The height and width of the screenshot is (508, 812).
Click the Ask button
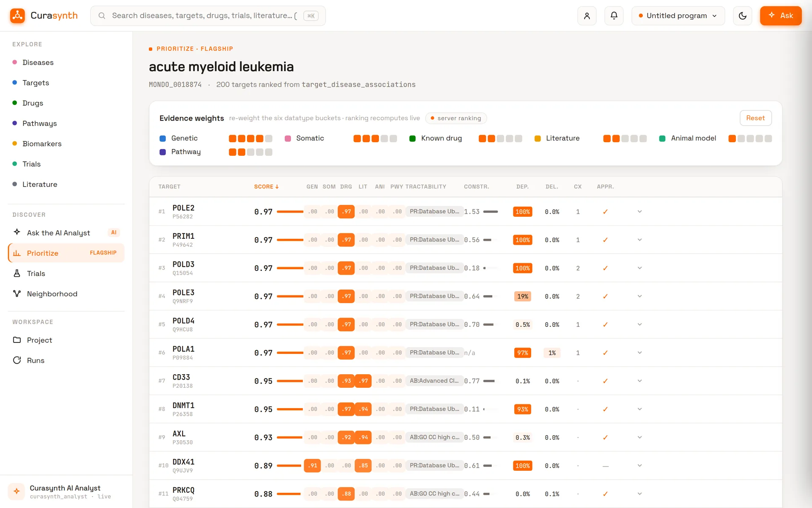[780, 16]
